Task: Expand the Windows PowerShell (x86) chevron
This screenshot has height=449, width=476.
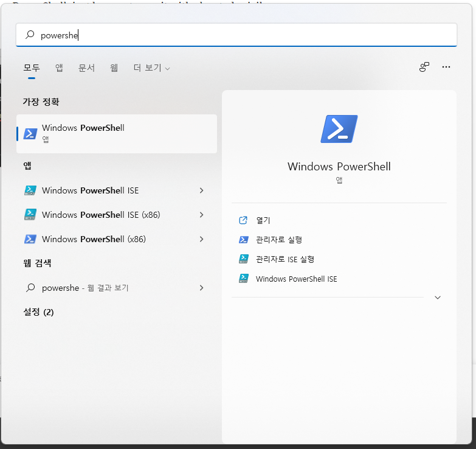Action: click(202, 239)
